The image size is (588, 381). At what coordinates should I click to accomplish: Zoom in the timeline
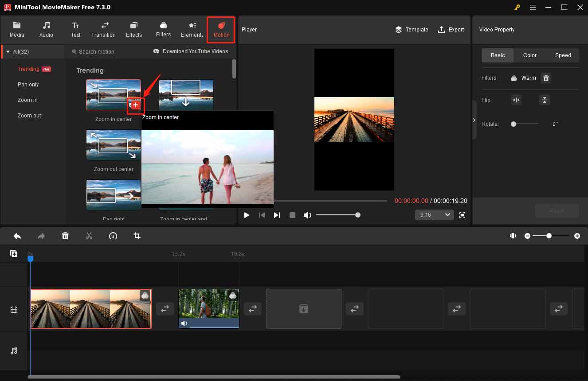pos(577,236)
